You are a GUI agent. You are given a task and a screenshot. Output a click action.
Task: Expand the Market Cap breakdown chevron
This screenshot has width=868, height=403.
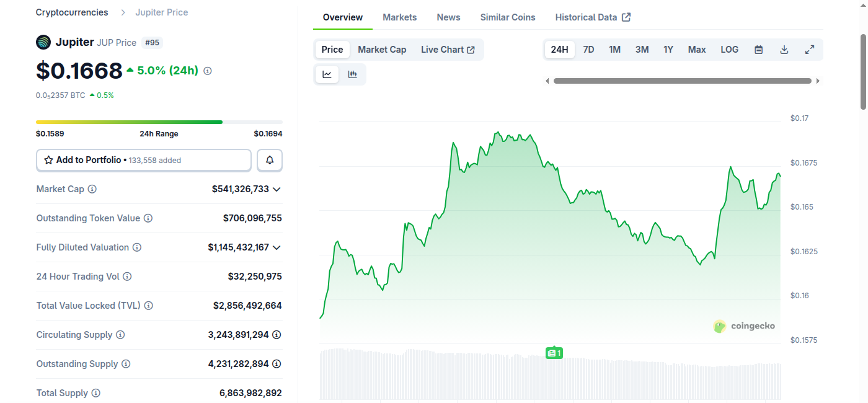coord(277,189)
